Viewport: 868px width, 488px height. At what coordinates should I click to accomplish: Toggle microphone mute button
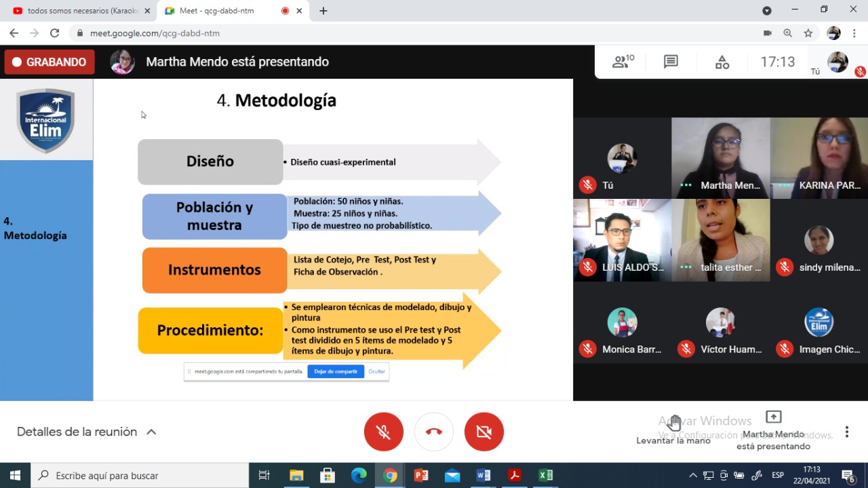point(384,432)
